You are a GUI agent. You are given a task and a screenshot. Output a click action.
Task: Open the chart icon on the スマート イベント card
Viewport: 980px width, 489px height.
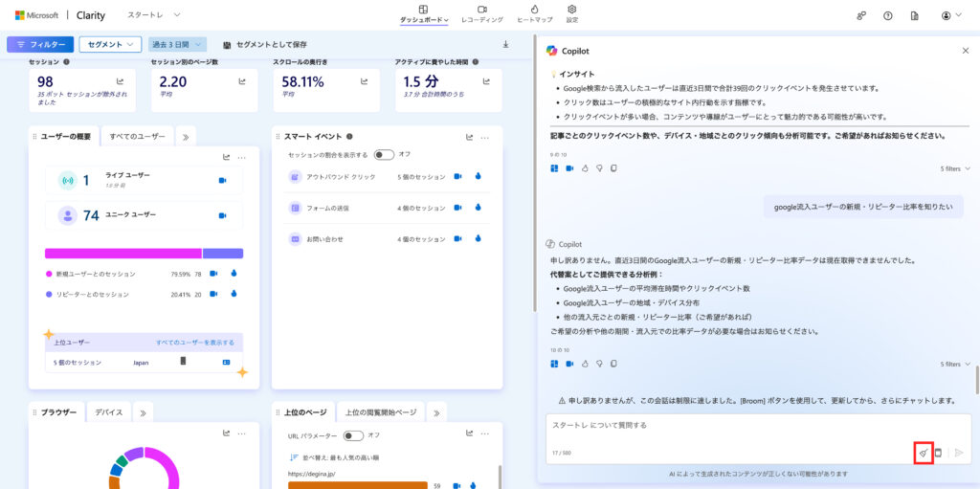tap(470, 137)
